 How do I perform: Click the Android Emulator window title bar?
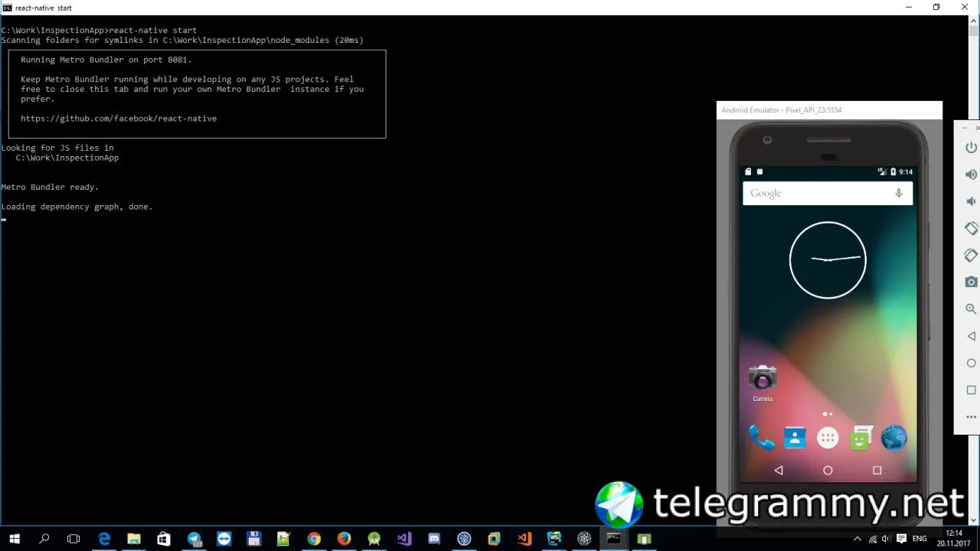click(x=829, y=110)
